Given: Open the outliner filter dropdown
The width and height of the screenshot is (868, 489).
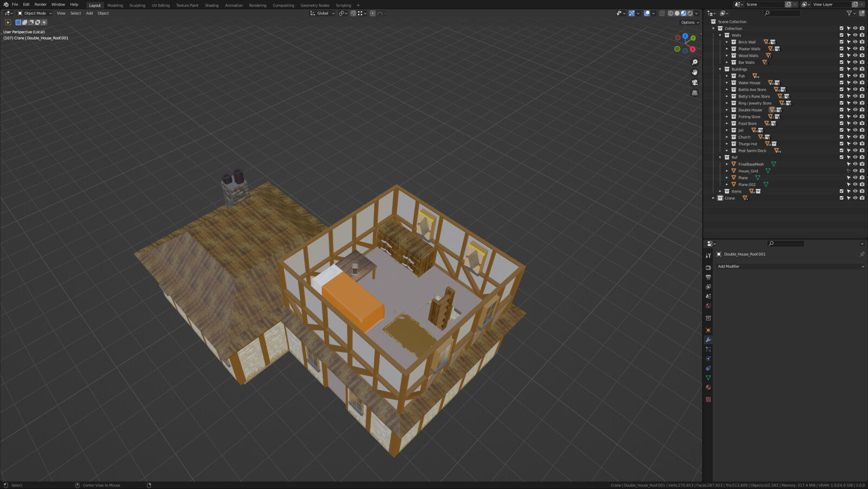Looking at the screenshot, I should pos(851,13).
